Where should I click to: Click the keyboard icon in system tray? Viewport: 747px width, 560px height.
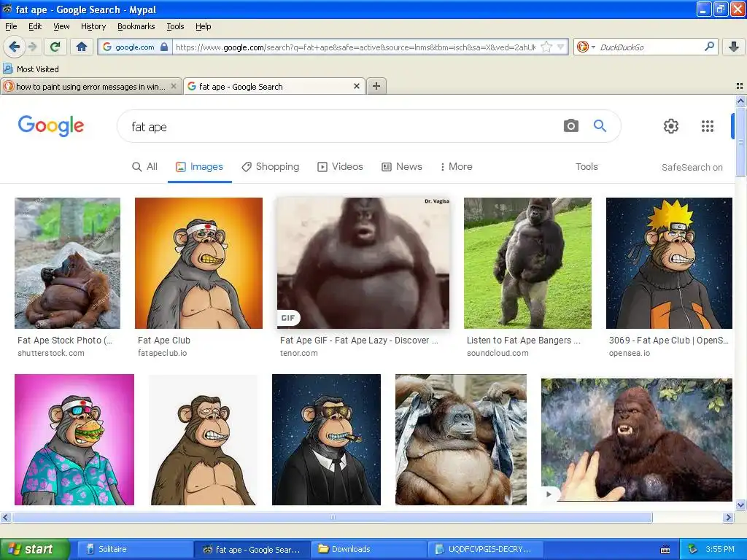pyautogui.click(x=665, y=550)
